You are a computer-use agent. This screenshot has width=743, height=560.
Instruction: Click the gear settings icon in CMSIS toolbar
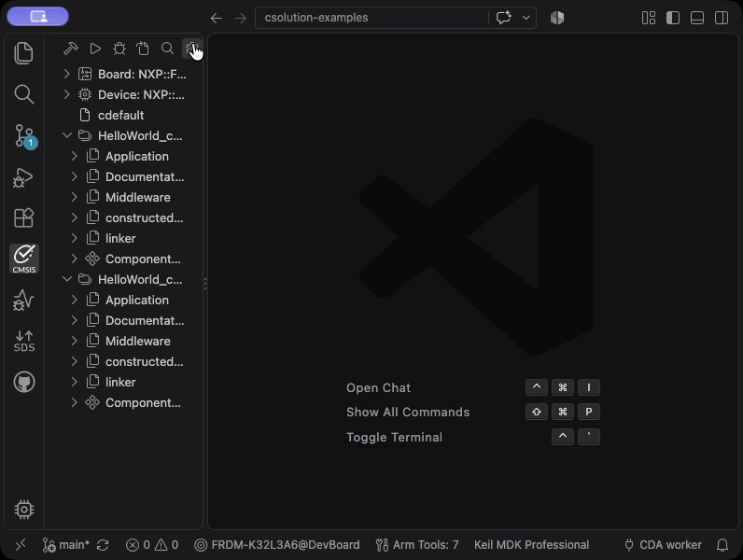pyautogui.click(x=191, y=49)
